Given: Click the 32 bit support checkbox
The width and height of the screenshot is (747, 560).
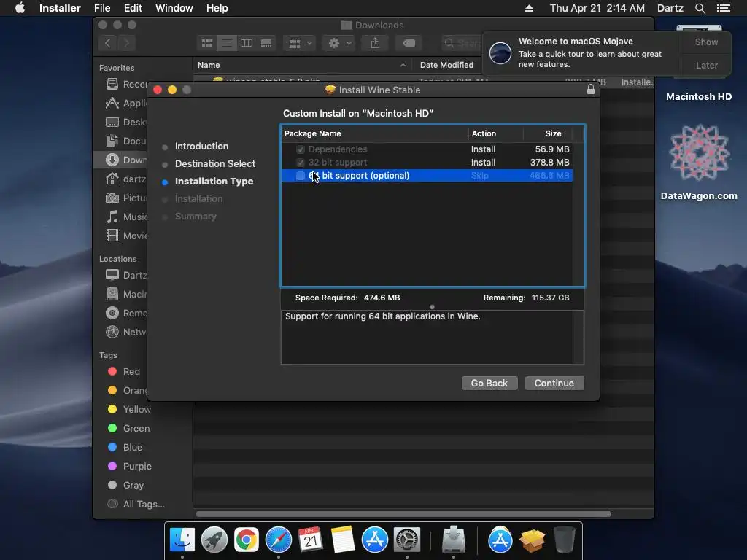Looking at the screenshot, I should pos(300,163).
